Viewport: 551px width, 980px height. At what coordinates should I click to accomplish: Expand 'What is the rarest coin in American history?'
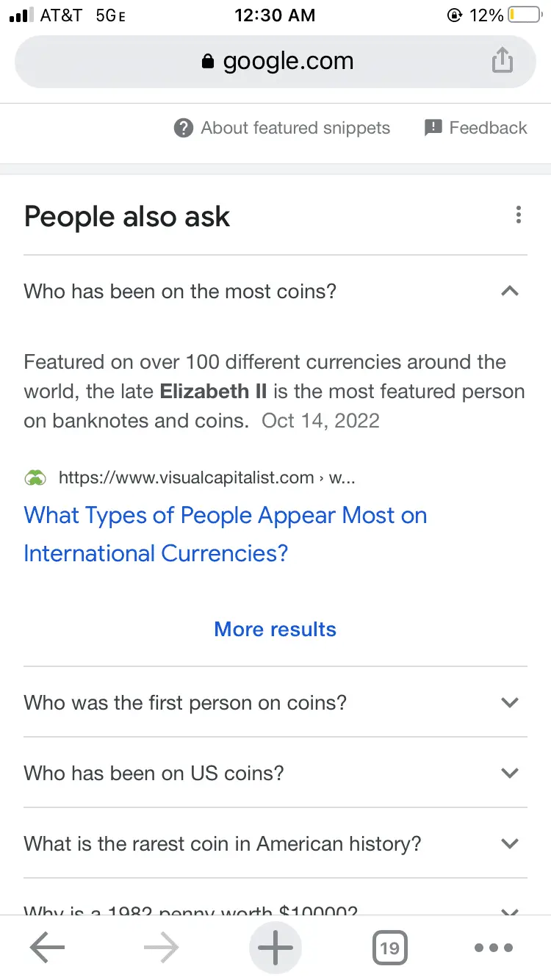point(509,843)
